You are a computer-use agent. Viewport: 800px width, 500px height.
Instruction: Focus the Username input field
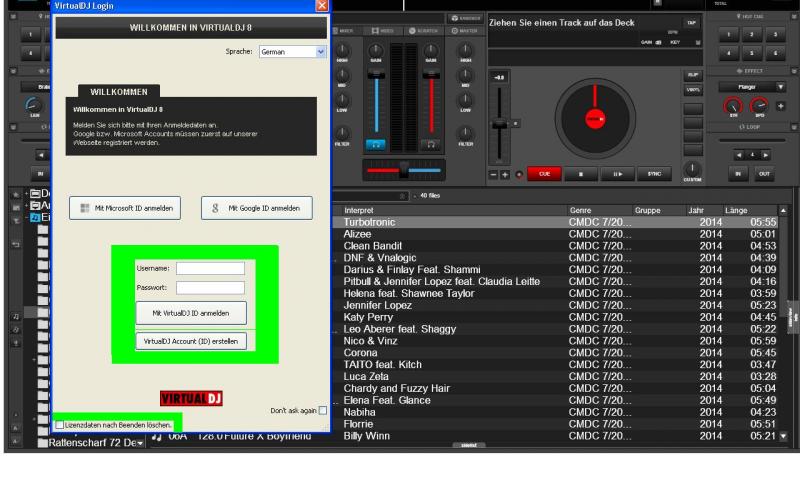210,268
